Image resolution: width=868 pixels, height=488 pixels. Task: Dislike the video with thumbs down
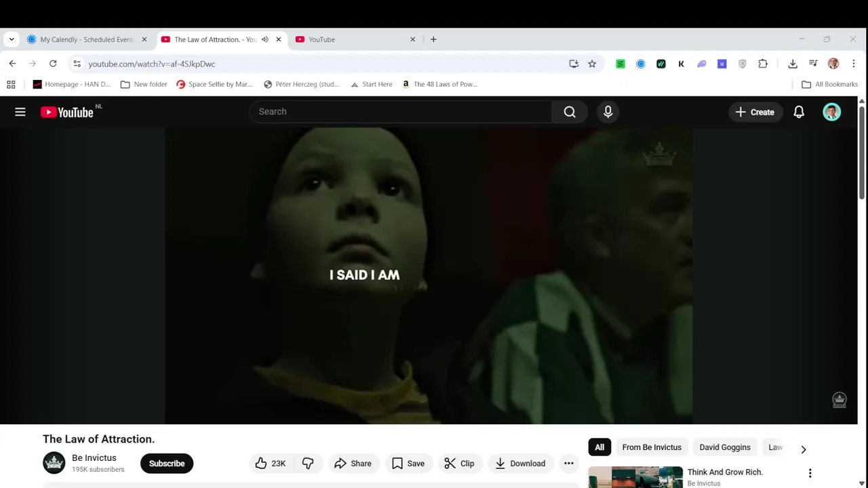click(x=308, y=464)
